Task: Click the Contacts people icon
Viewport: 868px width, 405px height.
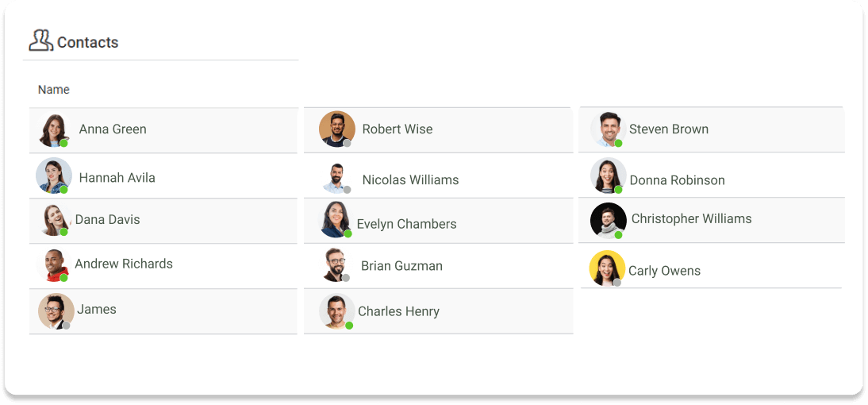Action: tap(41, 40)
